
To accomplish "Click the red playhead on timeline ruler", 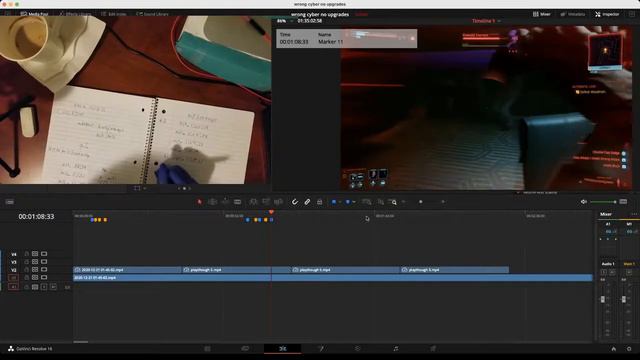I will tap(271, 212).
